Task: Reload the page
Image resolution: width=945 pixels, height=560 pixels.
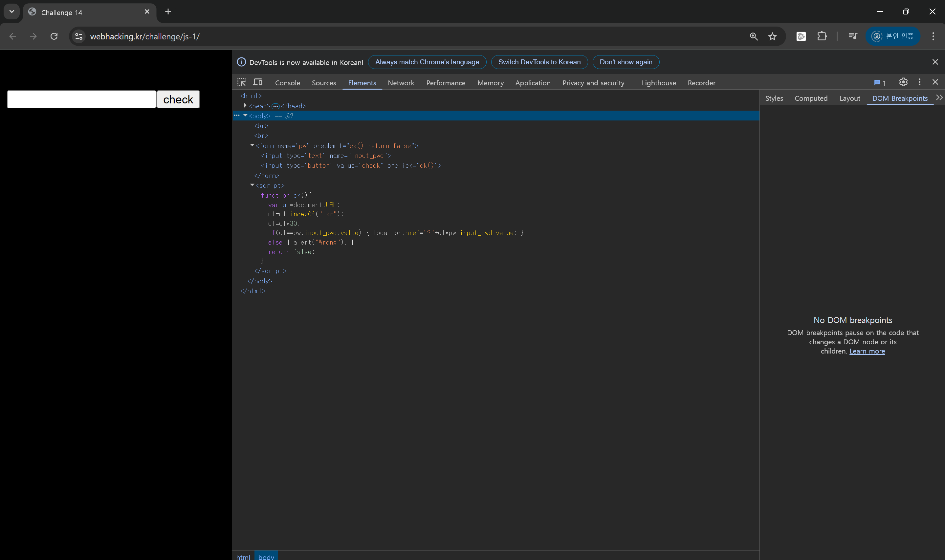Action: [x=54, y=36]
